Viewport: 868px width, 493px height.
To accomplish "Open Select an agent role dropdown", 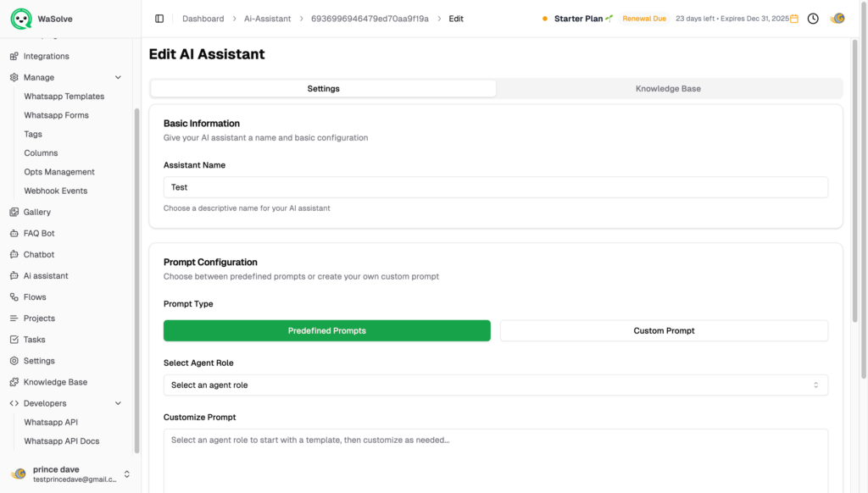I will click(495, 385).
